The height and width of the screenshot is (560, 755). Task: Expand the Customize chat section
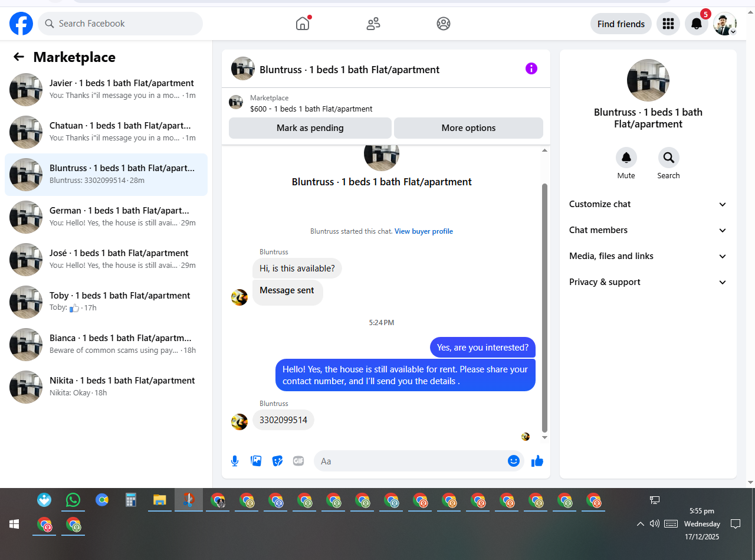648,204
